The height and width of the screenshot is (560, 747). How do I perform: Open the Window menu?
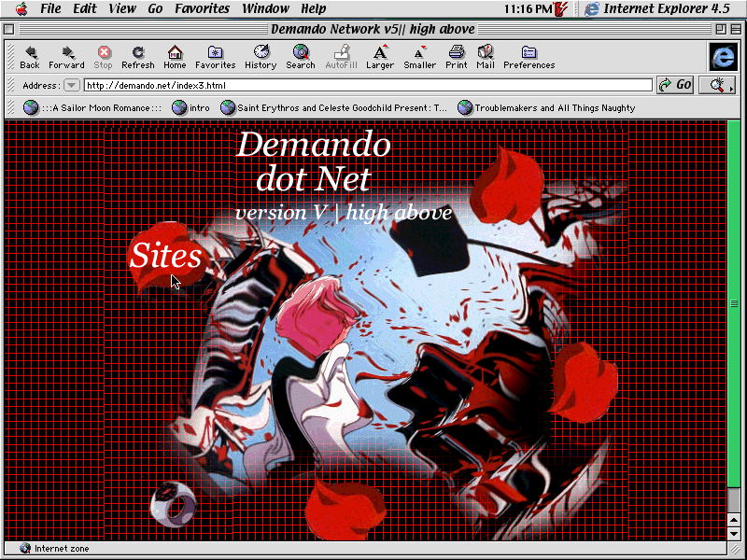click(265, 9)
